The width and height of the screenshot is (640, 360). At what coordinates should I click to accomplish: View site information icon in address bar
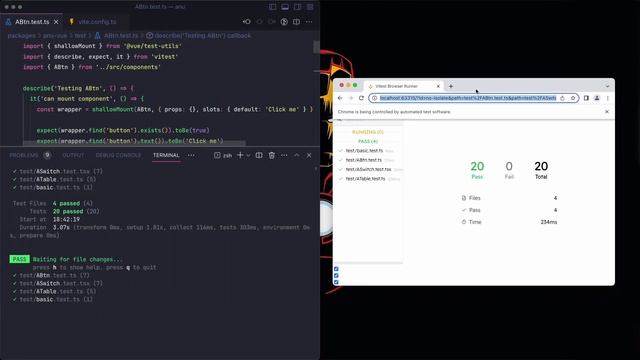pos(374,98)
